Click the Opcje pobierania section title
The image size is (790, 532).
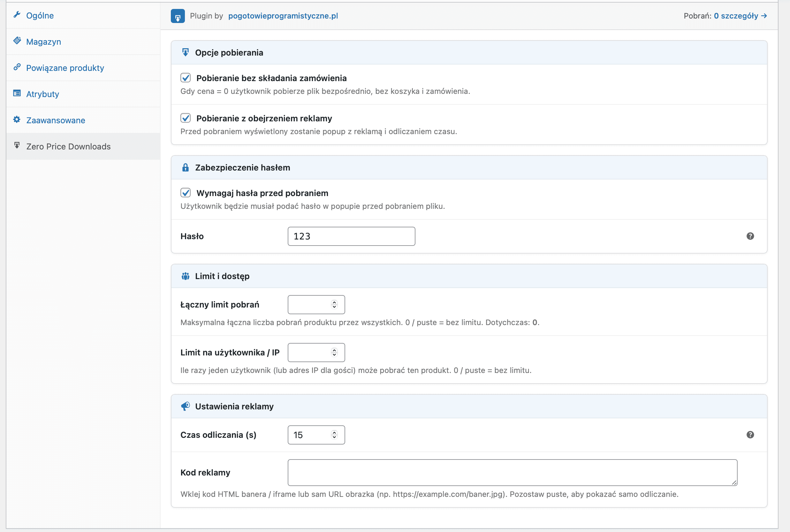tap(229, 52)
